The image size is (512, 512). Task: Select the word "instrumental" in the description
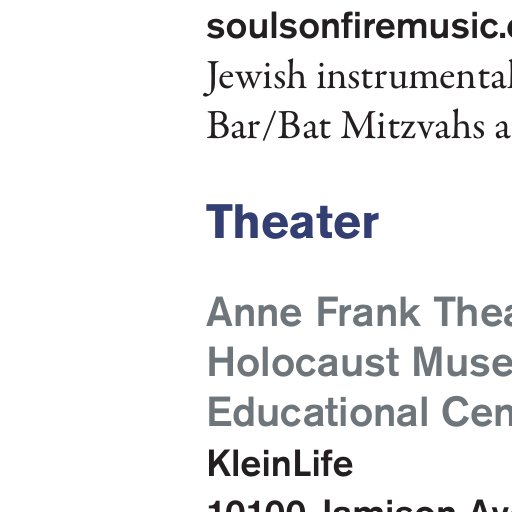coord(415,76)
